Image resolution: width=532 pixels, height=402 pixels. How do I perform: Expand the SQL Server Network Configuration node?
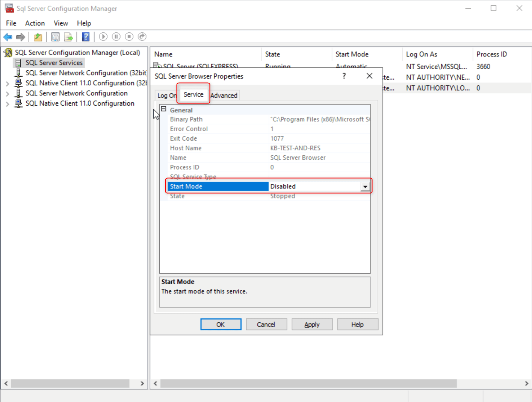[8, 93]
